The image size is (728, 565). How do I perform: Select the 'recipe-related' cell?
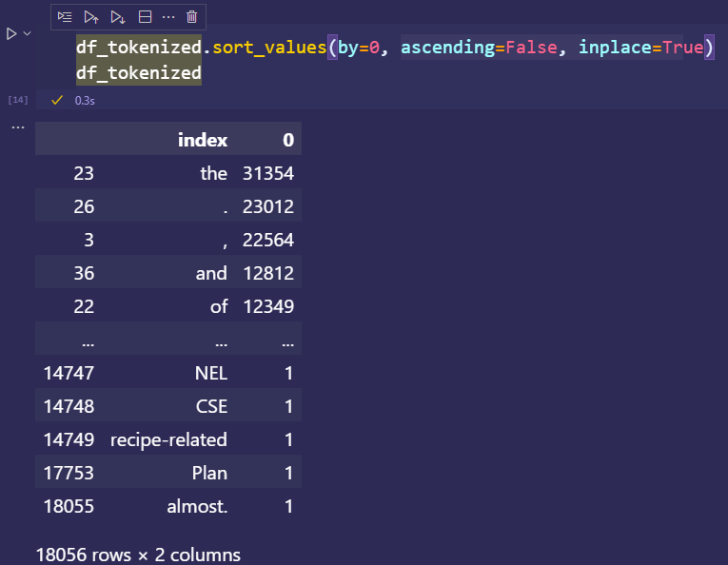[168, 440]
